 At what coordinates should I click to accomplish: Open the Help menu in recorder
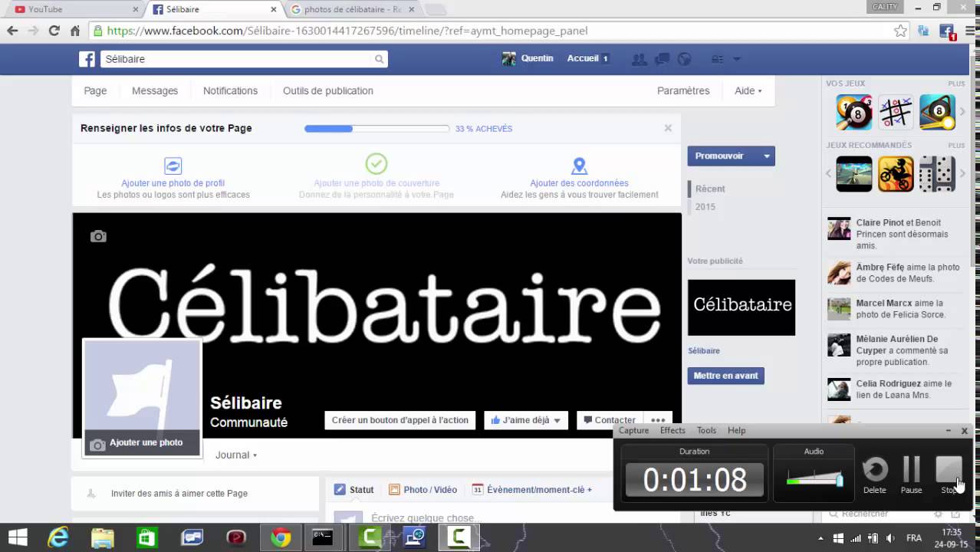coord(736,430)
